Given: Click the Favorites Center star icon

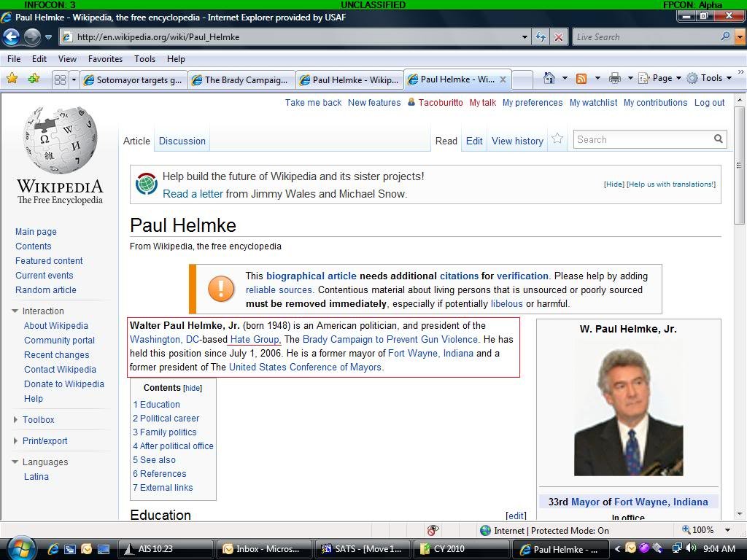Looking at the screenshot, I should coord(12,79).
